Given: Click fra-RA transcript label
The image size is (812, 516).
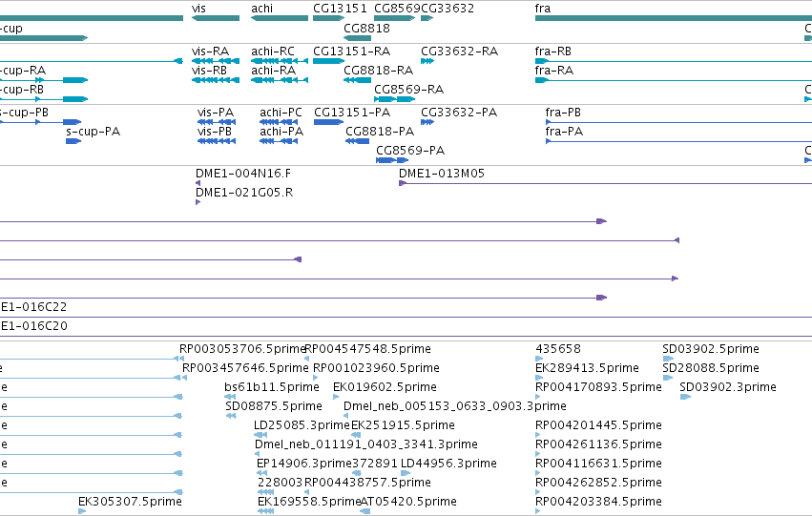Looking at the screenshot, I should tap(554, 71).
